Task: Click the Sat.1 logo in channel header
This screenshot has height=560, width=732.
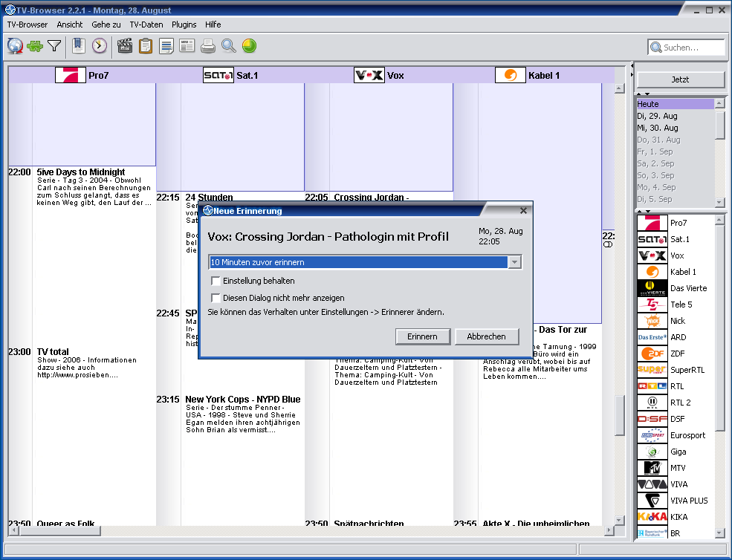Action: click(x=218, y=75)
